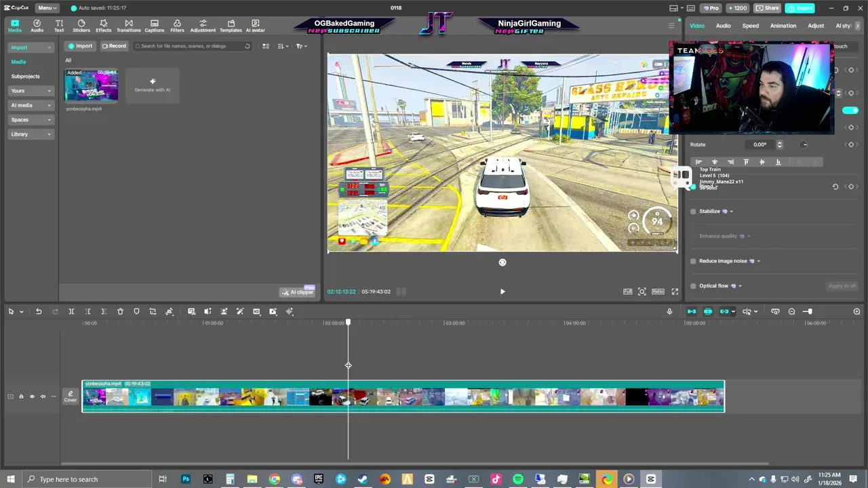The height and width of the screenshot is (488, 868).
Task: Switch to the Speed inspector tab
Action: [x=750, y=26]
